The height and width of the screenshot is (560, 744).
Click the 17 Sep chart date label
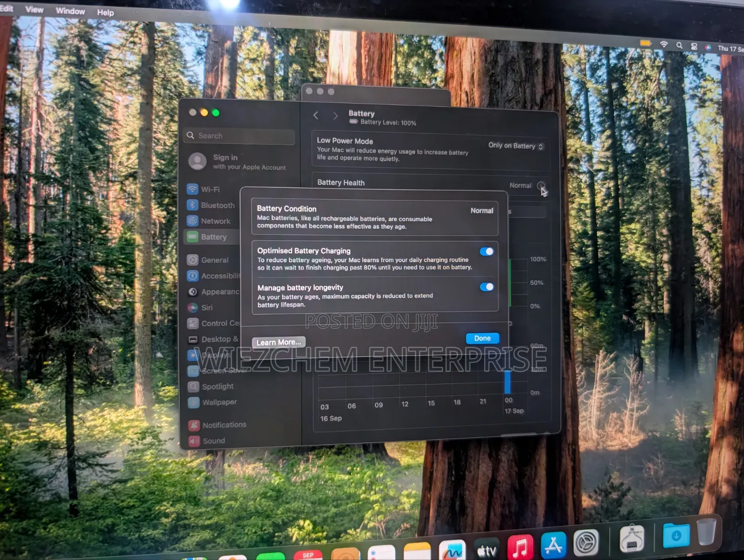click(514, 411)
